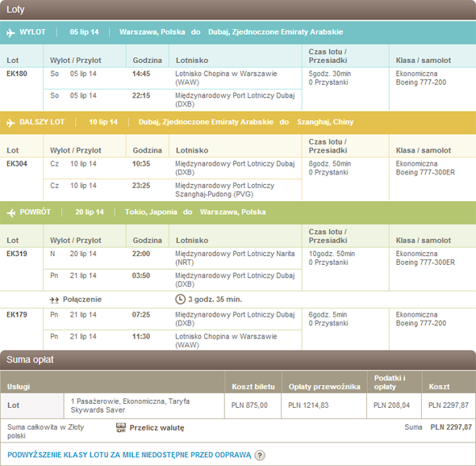Click the Suma opłat section header
Image resolution: width=476 pixels, height=466 pixels.
coord(238,360)
